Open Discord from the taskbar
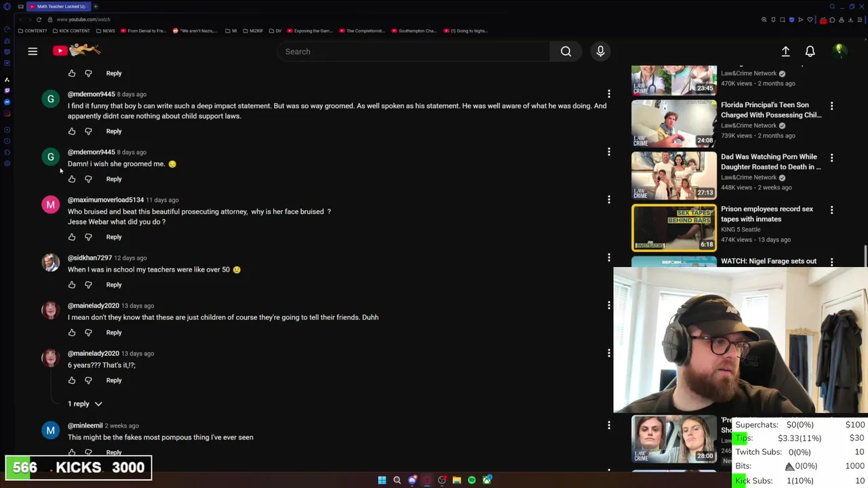The height and width of the screenshot is (488, 868). [x=412, y=480]
